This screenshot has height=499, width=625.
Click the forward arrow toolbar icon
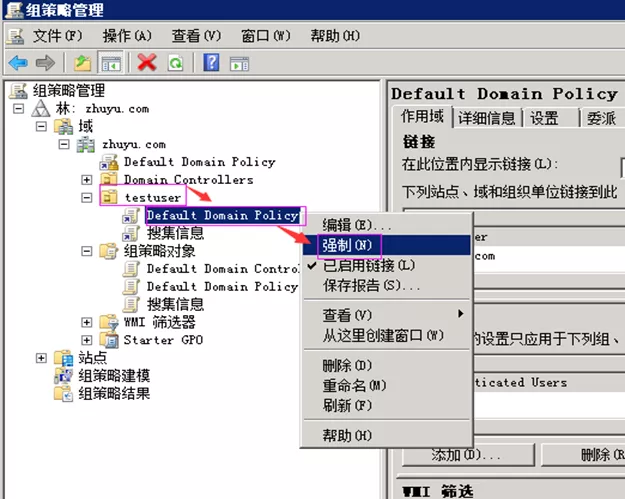(x=43, y=63)
